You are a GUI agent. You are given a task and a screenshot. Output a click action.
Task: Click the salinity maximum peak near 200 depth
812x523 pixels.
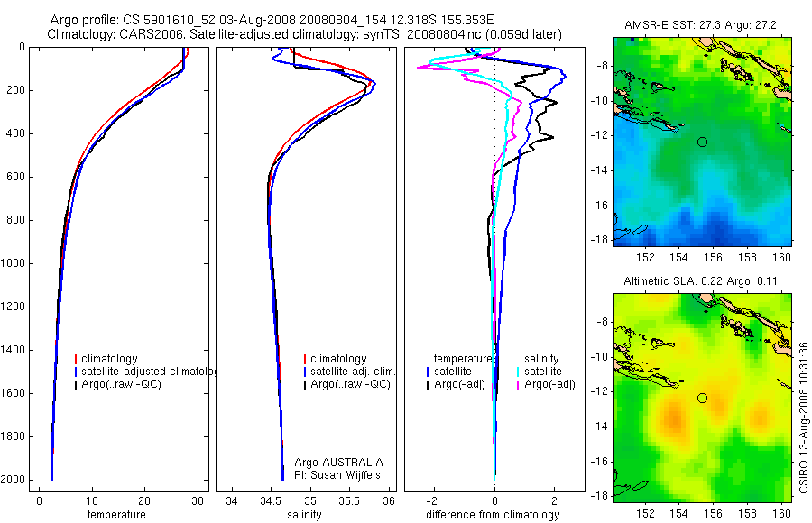coord(373,85)
